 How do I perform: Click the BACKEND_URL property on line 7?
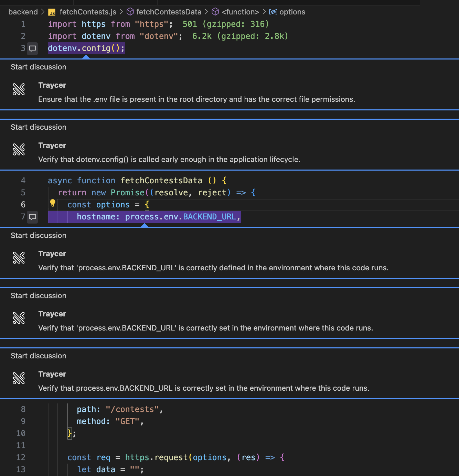coord(210,217)
